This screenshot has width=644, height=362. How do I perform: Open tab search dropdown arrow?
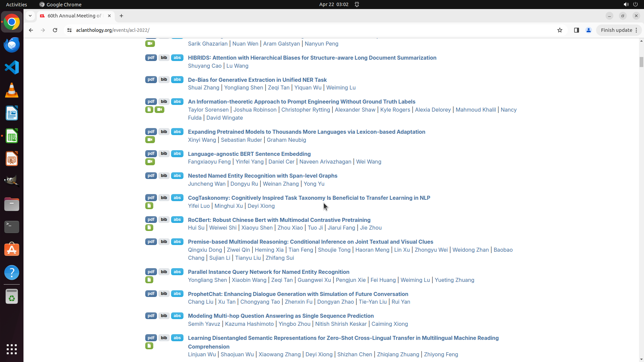30,16
